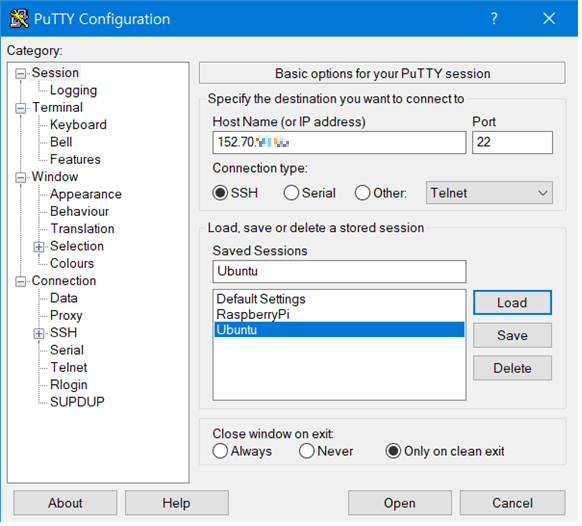The width and height of the screenshot is (582, 526).
Task: Open the Behaviour settings category
Action: click(80, 213)
